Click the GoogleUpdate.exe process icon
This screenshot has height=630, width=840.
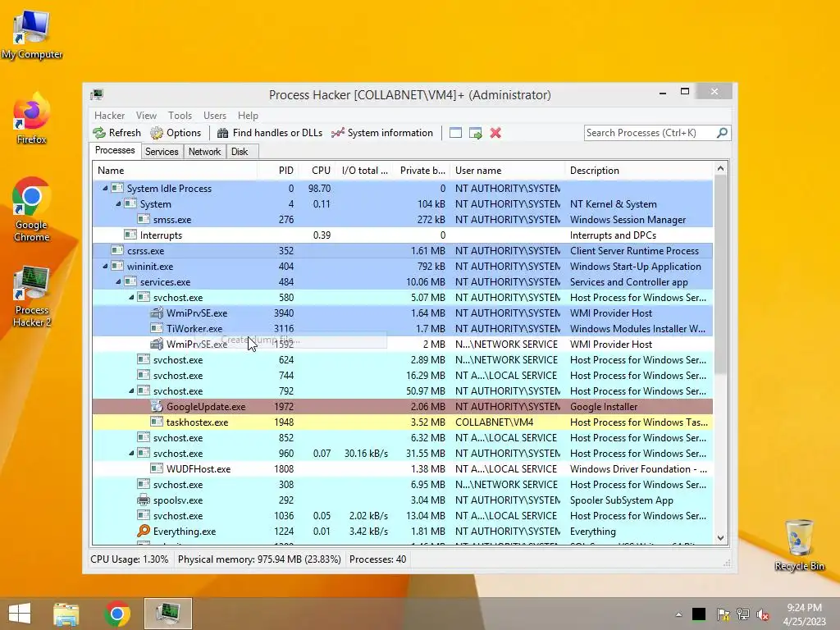point(157,407)
